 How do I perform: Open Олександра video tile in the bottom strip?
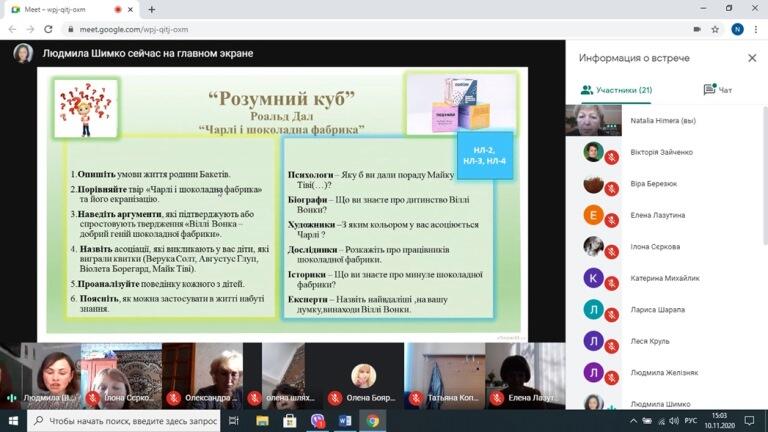(202, 376)
